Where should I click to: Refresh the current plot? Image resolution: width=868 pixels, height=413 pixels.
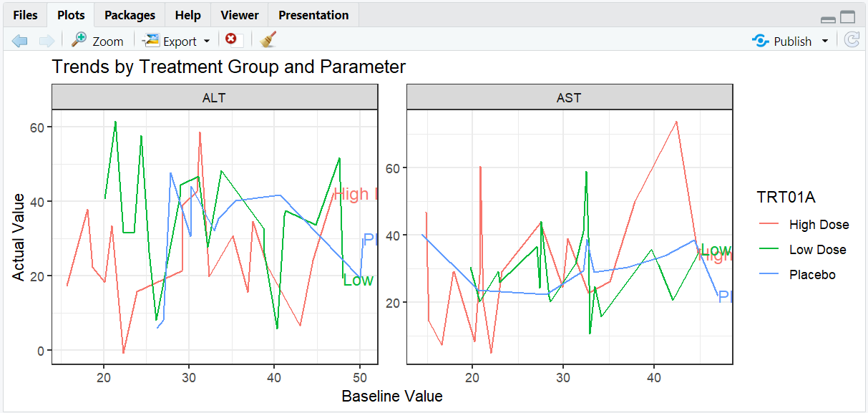tap(851, 40)
